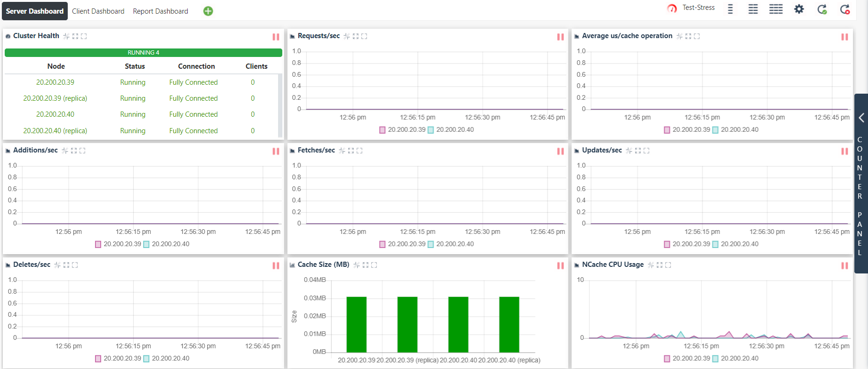Select node 20.200.20.40 (replica) row
This screenshot has height=369, width=868.
click(141, 131)
